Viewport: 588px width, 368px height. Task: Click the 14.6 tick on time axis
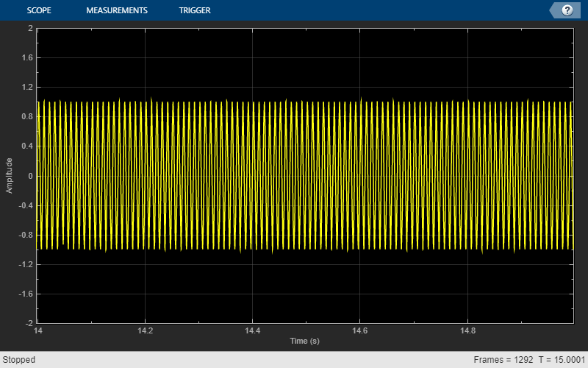[x=359, y=331]
